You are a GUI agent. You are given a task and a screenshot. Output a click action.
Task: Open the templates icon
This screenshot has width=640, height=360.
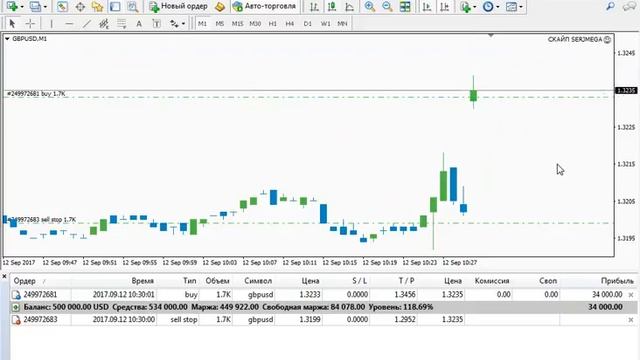click(x=511, y=7)
